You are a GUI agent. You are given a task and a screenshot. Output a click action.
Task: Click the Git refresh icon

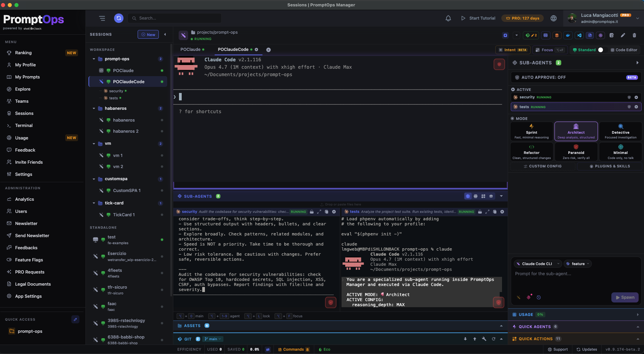pyautogui.click(x=493, y=339)
